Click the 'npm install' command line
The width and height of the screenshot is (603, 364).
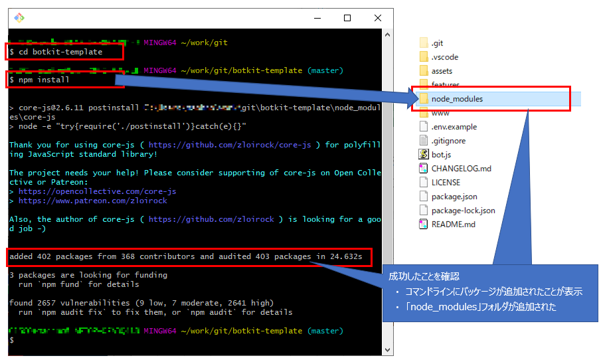39,80
